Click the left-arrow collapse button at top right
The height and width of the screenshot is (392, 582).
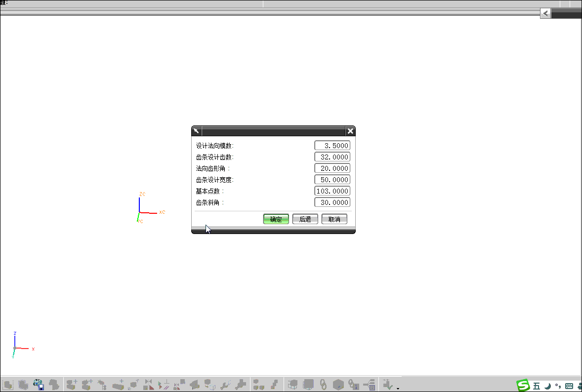545,13
